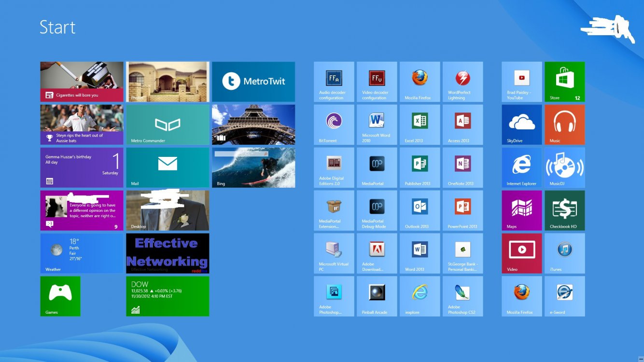Open the MetroTwit tile
Screen dimensions: 644x362
coord(253,82)
